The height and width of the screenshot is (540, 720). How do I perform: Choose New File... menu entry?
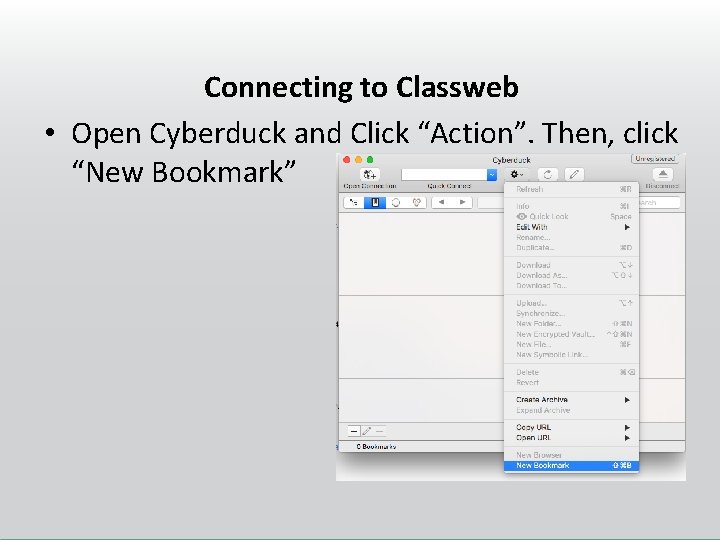coord(571,344)
